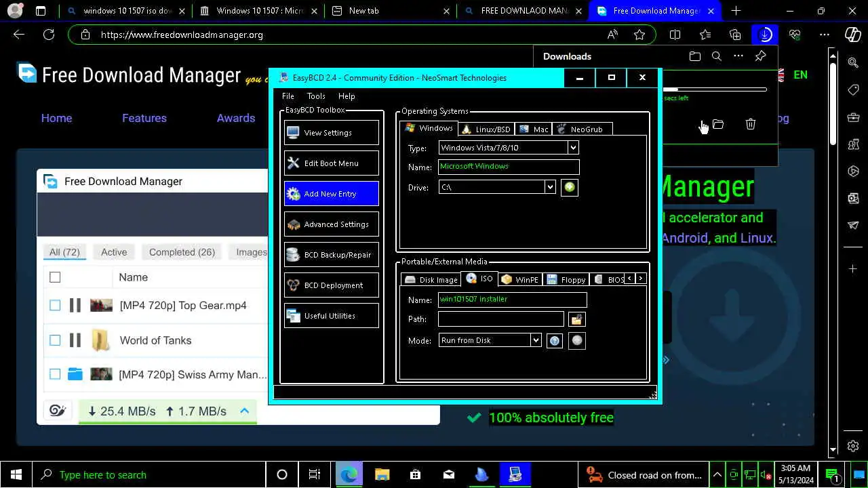Click the Read aloud icon in address bar

[612, 35]
